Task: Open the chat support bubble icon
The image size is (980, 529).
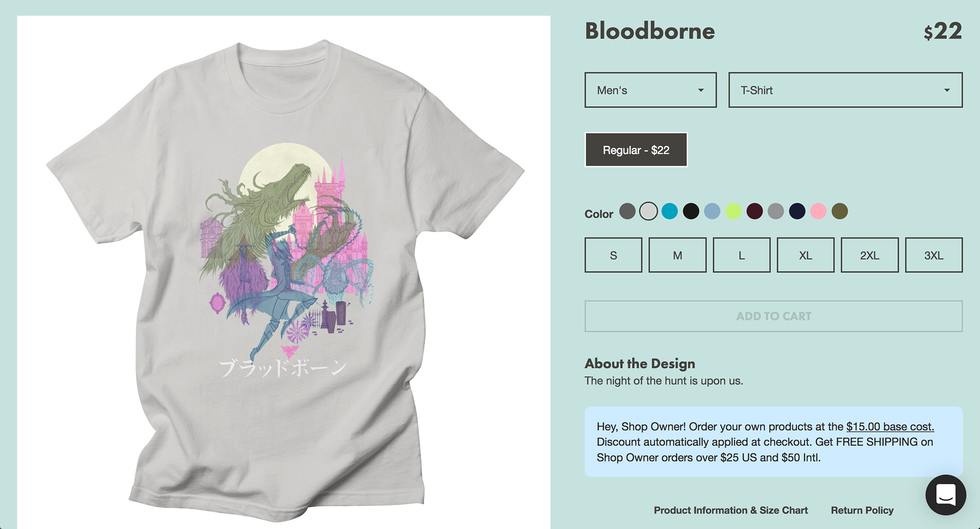Action: [945, 495]
